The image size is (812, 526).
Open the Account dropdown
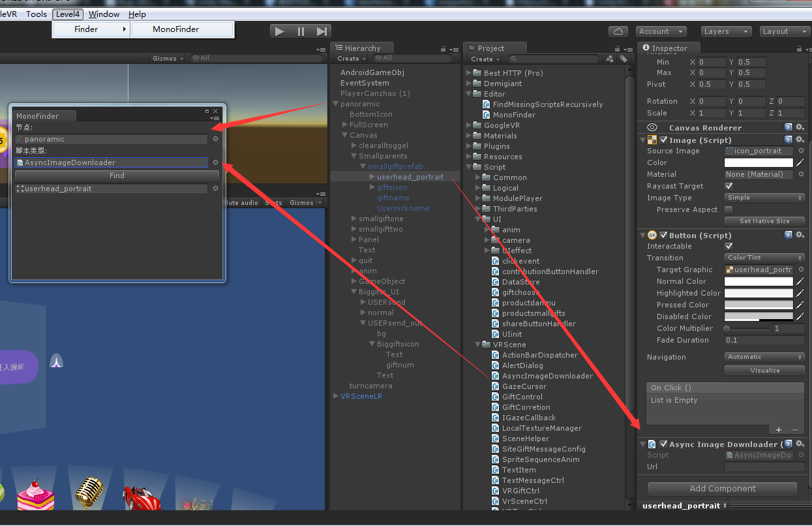660,31
